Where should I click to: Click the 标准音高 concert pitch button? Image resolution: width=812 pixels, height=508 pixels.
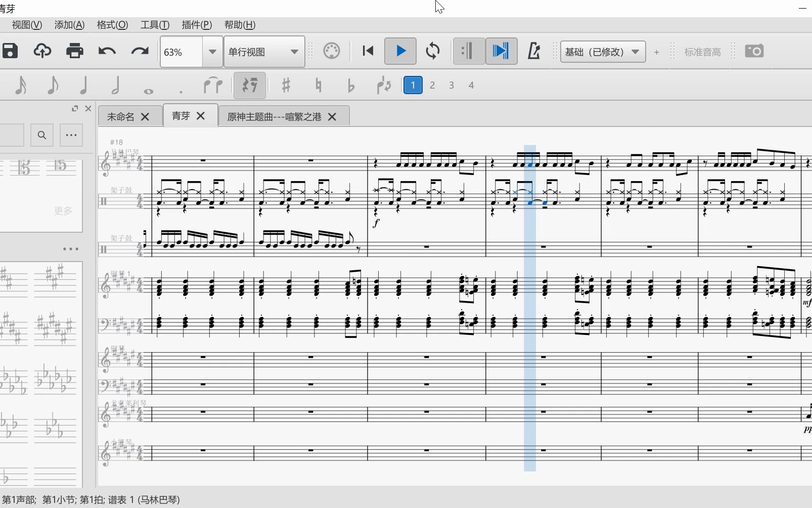702,52
